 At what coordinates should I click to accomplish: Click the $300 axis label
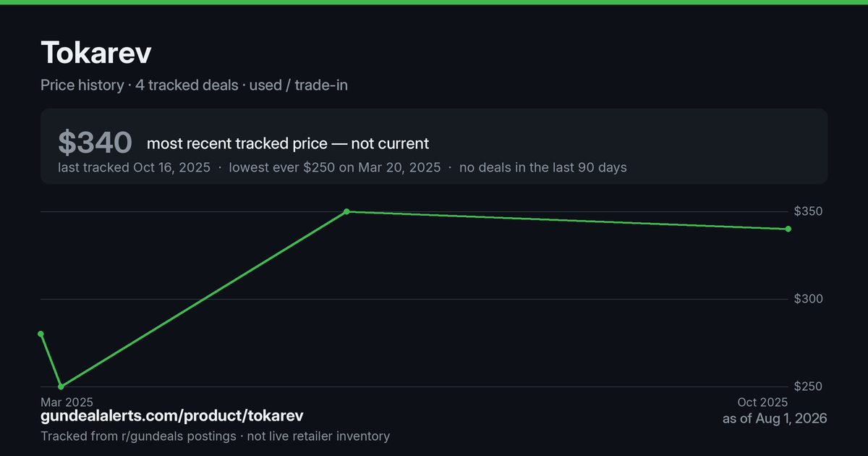point(808,299)
